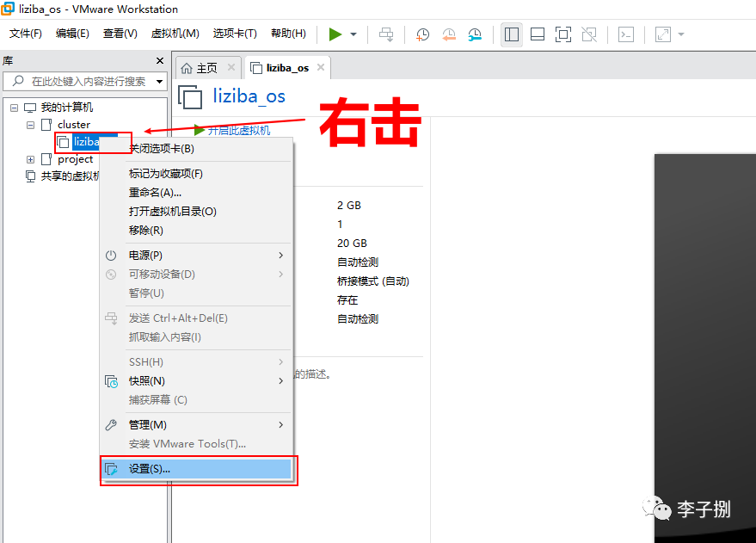Image resolution: width=756 pixels, height=543 pixels.
Task: Open the 虚拟机(M) menu
Action: [x=175, y=34]
